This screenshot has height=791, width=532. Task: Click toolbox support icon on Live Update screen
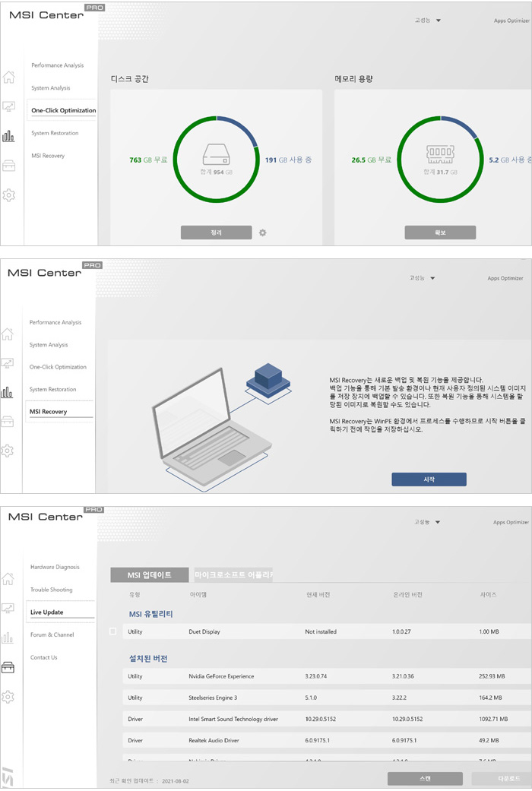tap(8, 667)
